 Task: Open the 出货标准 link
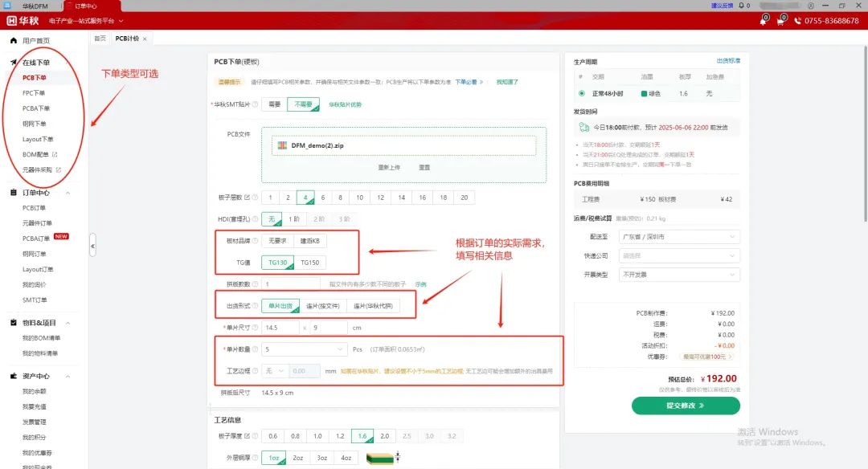728,61
